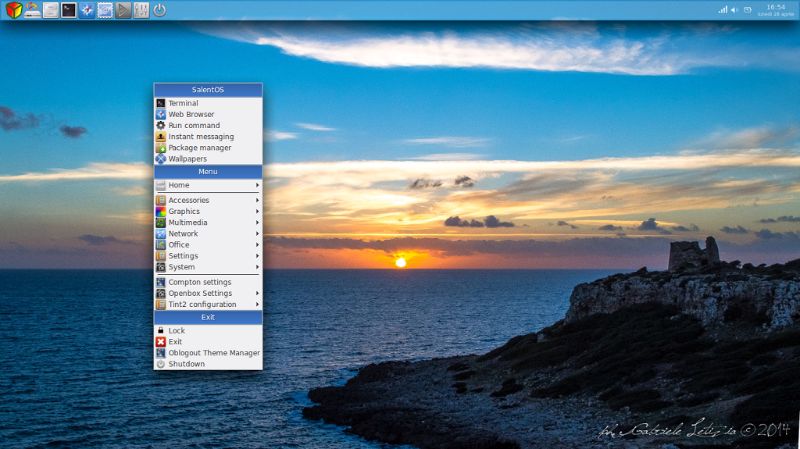Click the power icon in top panel

tap(160, 10)
